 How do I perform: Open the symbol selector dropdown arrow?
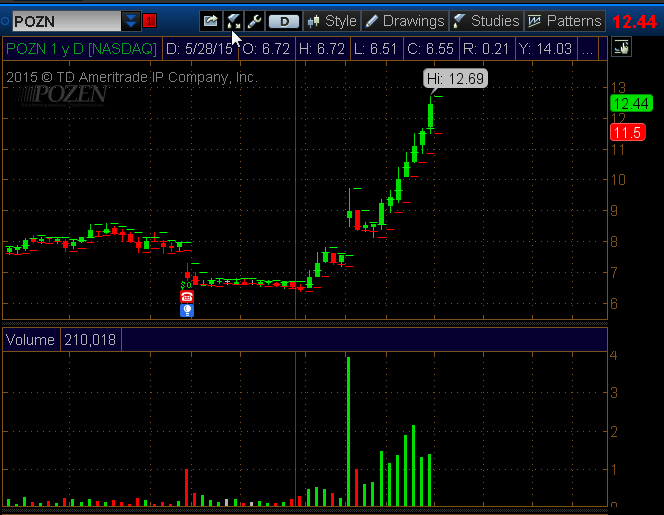point(131,21)
